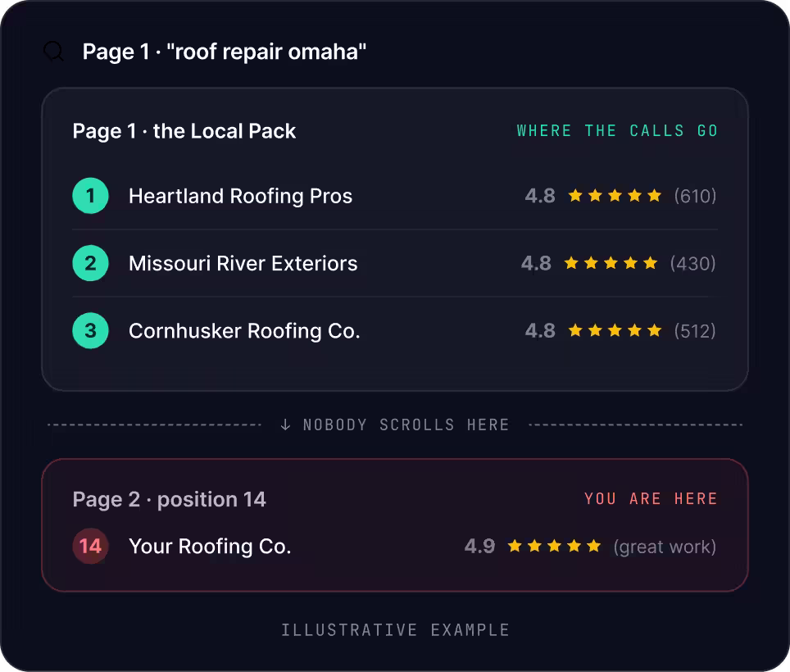Click the You Are Here label

(651, 499)
